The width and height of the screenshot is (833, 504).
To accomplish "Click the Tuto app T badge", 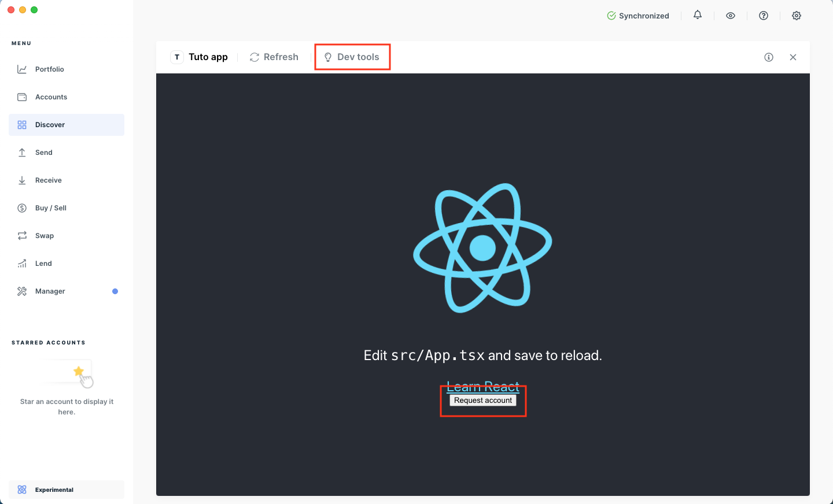I will coord(177,57).
